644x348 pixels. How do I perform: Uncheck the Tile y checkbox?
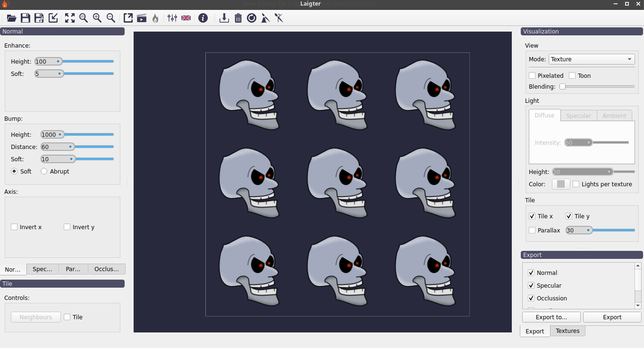(x=569, y=216)
